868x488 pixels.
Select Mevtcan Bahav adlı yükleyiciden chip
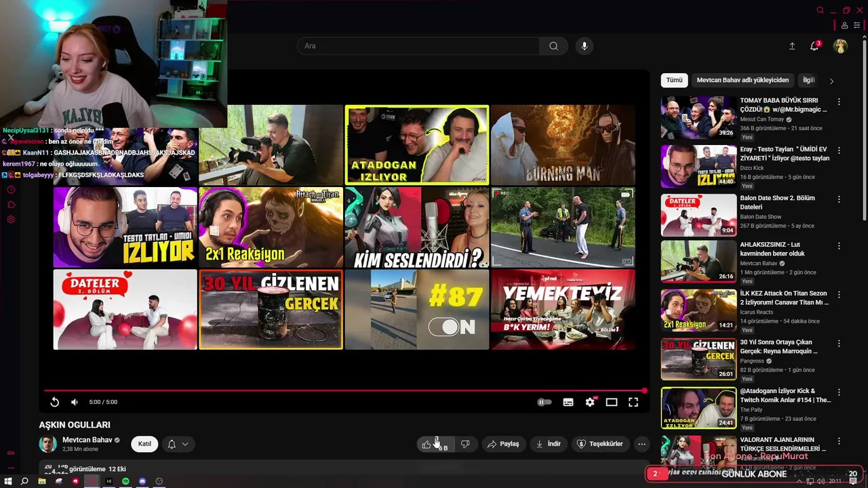click(x=743, y=80)
